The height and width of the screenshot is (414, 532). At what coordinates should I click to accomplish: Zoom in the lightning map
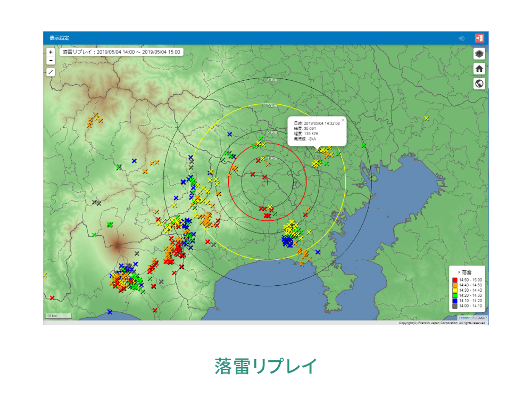point(51,52)
